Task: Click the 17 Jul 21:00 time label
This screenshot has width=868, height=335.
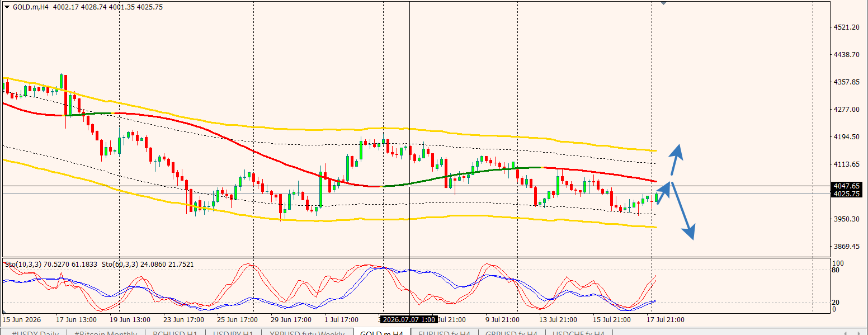Action: pos(665,320)
